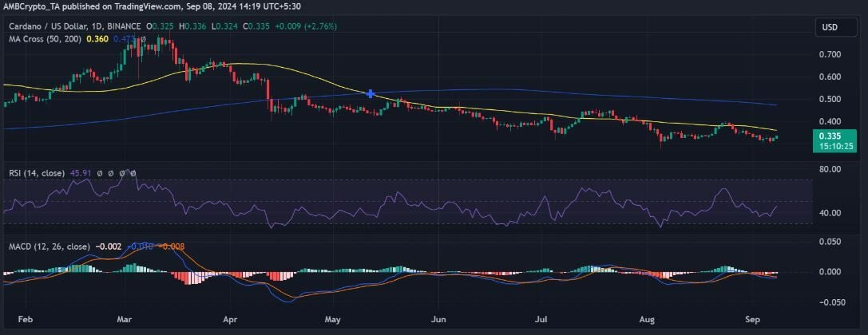
Task: Click the bar countdown timer 15:10:25
Action: tap(836, 147)
